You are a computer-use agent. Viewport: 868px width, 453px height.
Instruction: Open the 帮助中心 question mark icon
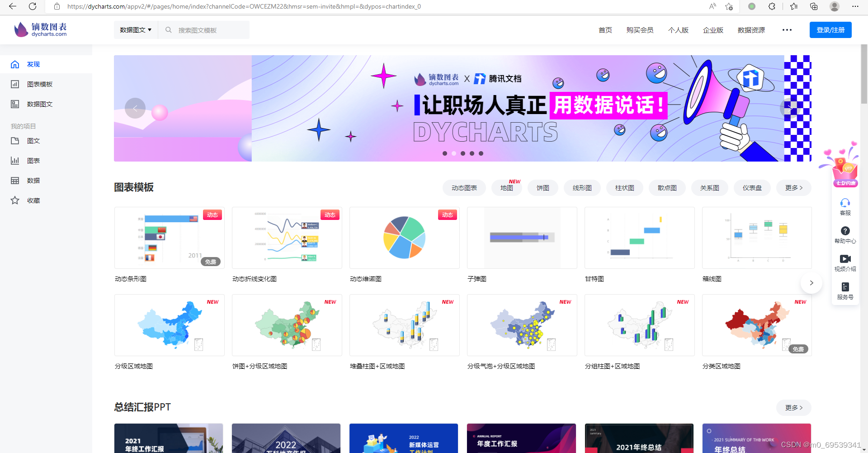coord(845,231)
